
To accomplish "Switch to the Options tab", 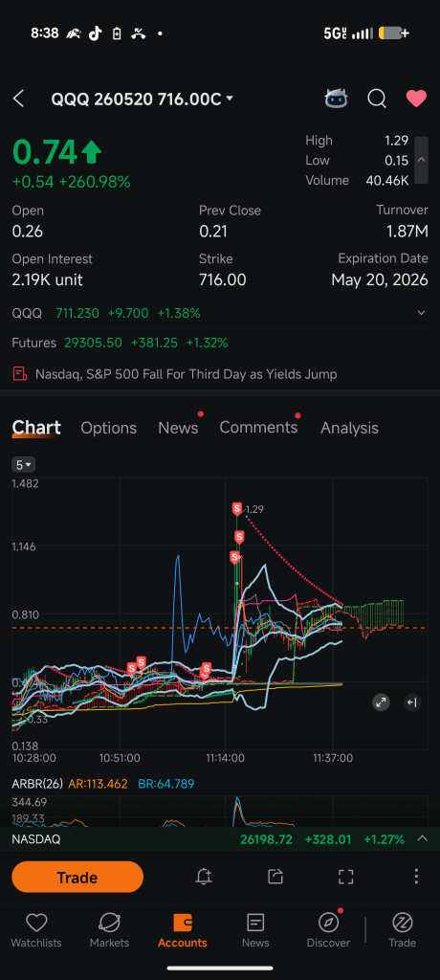I will (x=109, y=428).
